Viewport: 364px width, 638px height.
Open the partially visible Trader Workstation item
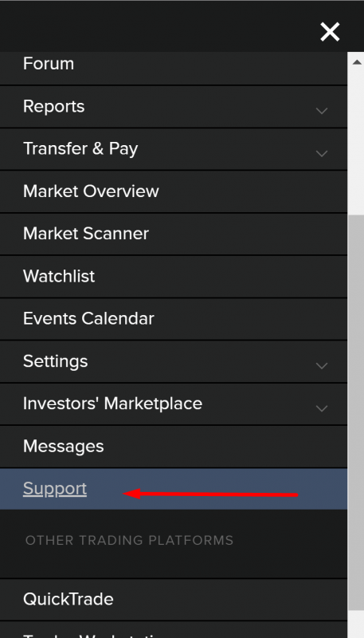coord(174,630)
